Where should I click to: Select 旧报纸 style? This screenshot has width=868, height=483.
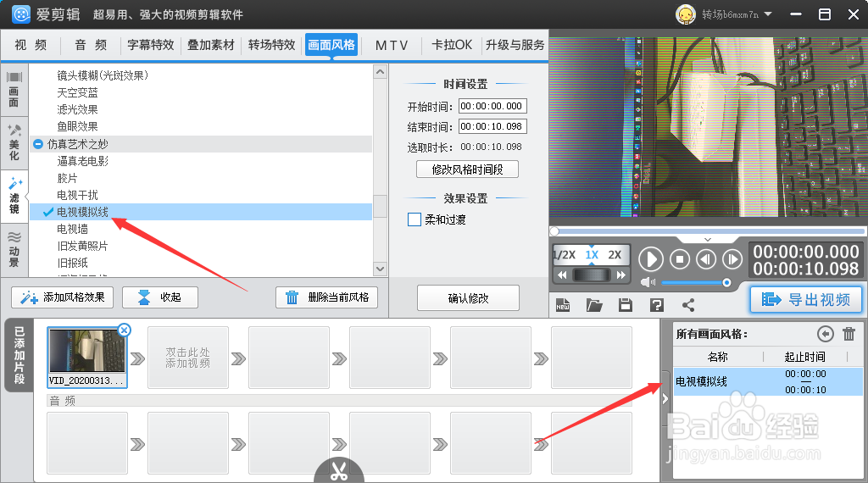73,263
